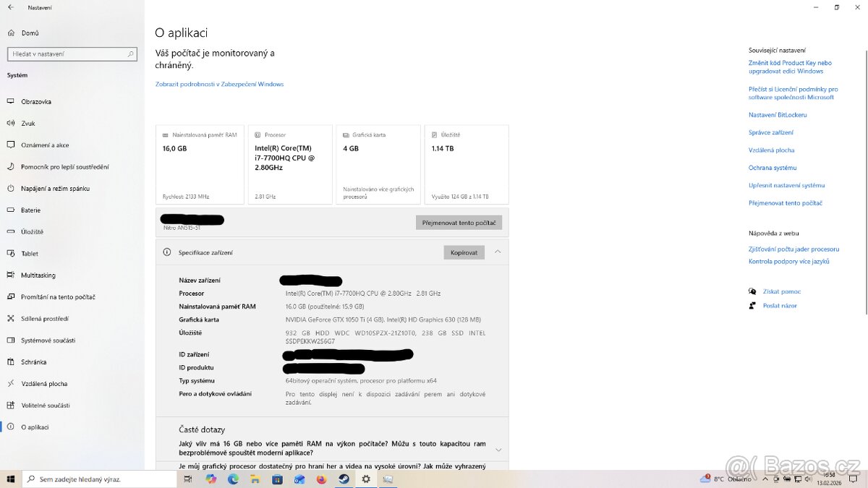Click the Nainstalovaná paměť RAM card
This screenshot has height=488, width=868.
coord(200,165)
